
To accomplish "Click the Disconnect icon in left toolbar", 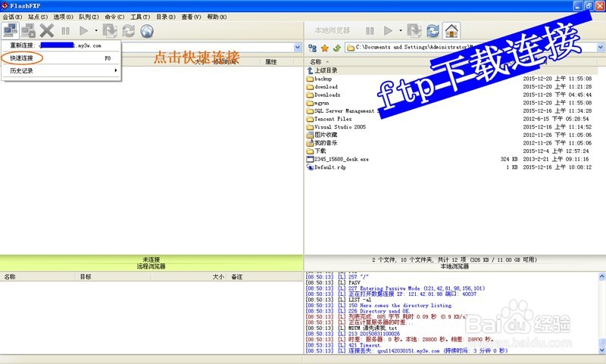I will pyautogui.click(x=28, y=30).
